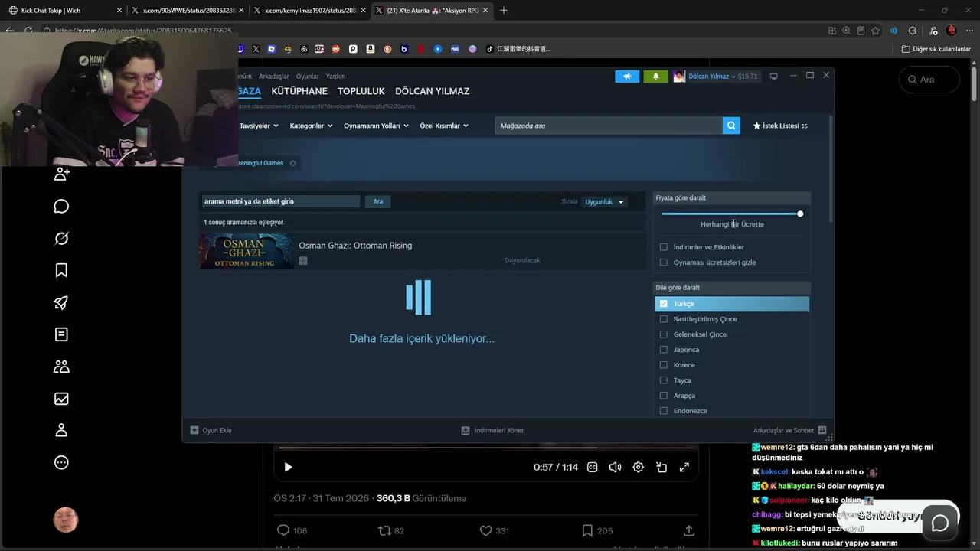Check the Arapça language filter

point(663,396)
